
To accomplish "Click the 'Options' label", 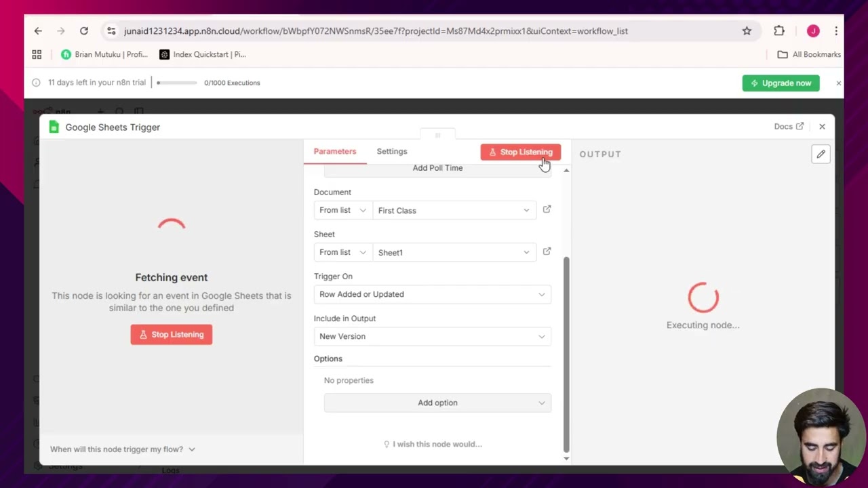I will pos(328,359).
